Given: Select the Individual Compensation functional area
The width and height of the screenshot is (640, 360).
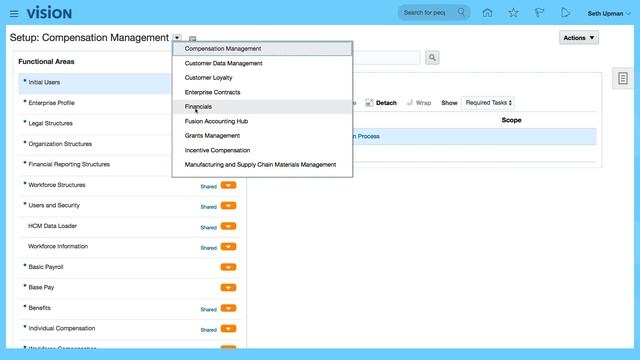Looking at the screenshot, I should click(62, 328).
